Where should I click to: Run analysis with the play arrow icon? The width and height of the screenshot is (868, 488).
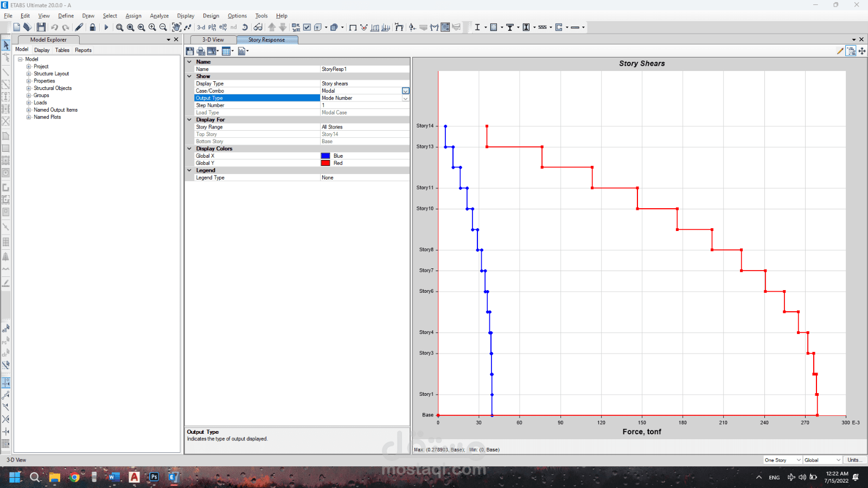106,27
